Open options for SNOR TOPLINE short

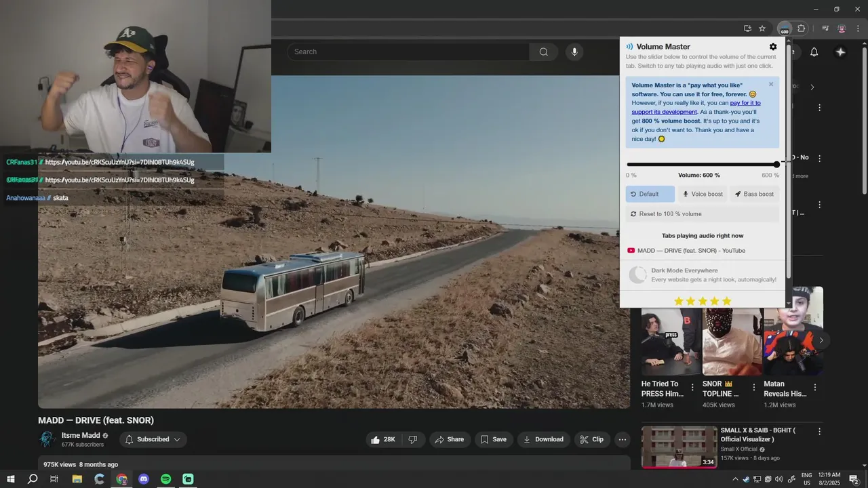pos(753,388)
